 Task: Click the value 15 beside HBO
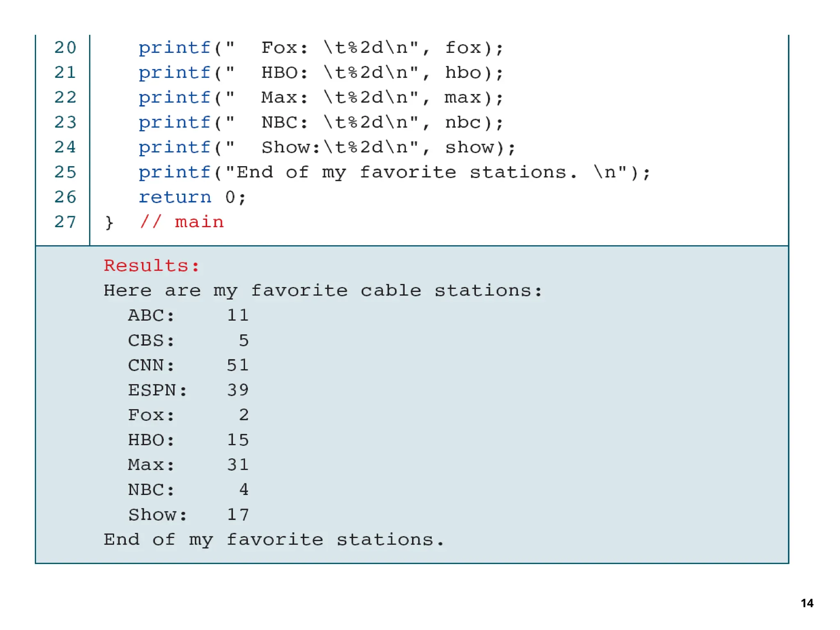click(x=238, y=440)
